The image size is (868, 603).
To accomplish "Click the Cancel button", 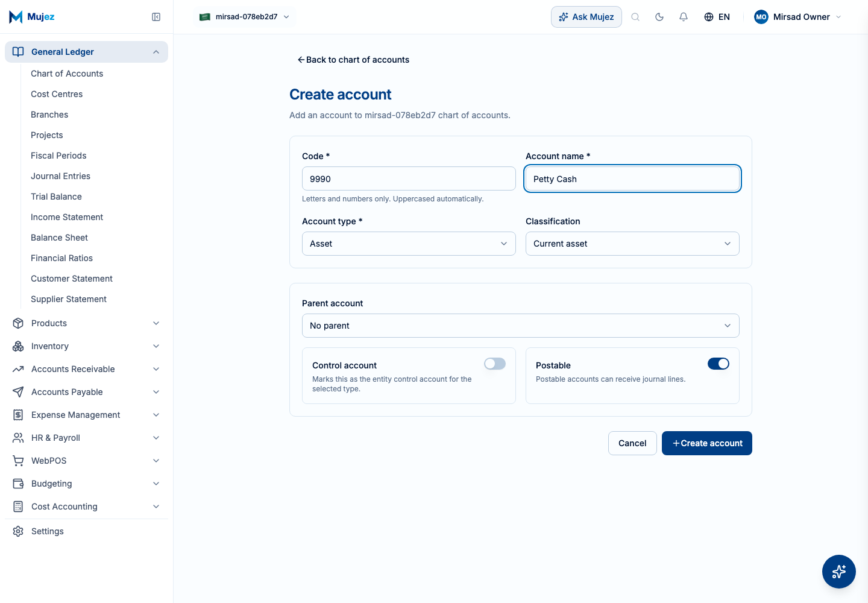I will pos(632,443).
